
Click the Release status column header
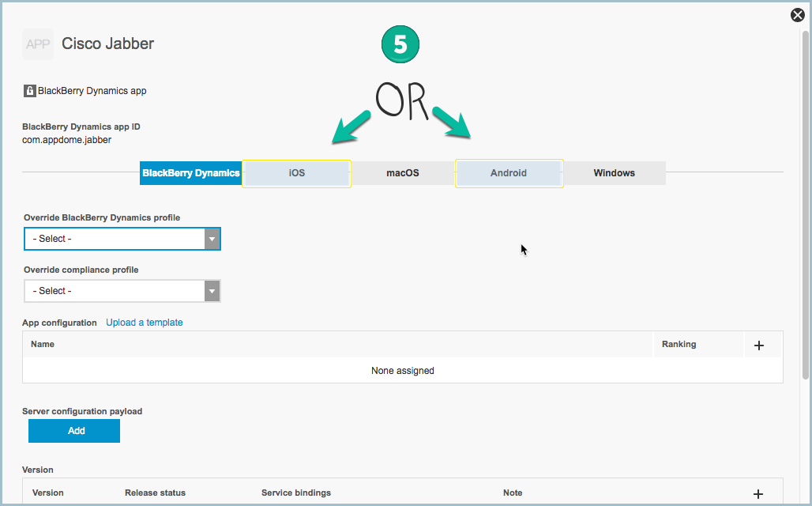tap(155, 493)
